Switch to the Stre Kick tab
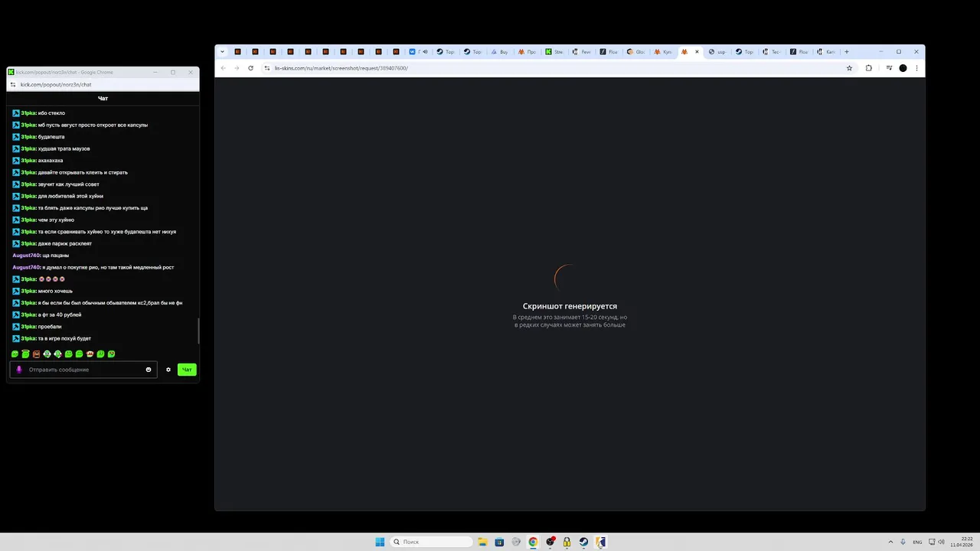This screenshot has width=980, height=551. 554,52
